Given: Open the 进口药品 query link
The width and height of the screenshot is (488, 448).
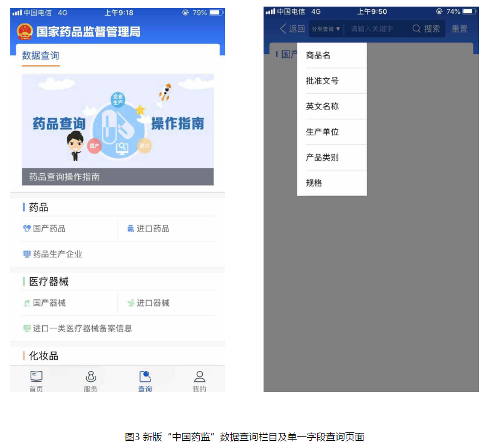Looking at the screenshot, I should coord(148,229).
